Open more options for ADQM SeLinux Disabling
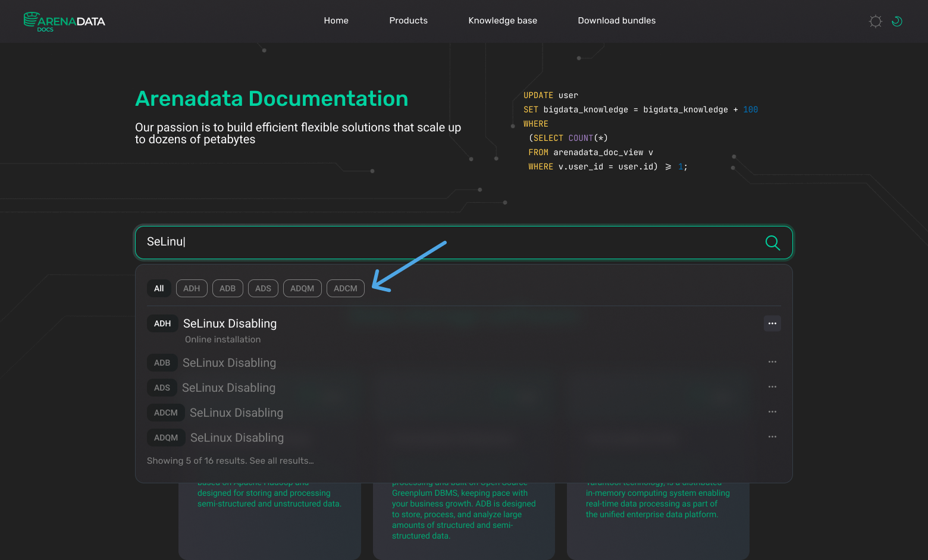 (x=772, y=437)
